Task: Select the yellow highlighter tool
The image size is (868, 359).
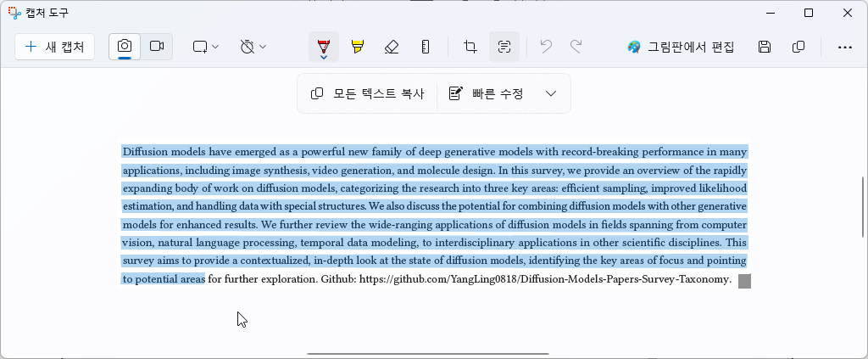Action: pyautogui.click(x=358, y=47)
